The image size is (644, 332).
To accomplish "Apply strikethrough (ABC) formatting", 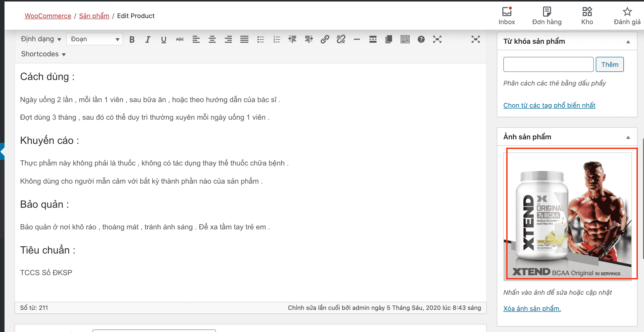I will coord(180,39).
